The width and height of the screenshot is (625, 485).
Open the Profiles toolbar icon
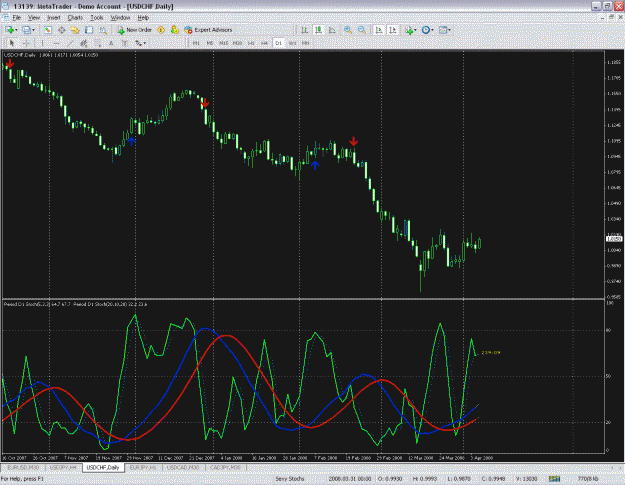click(26, 30)
